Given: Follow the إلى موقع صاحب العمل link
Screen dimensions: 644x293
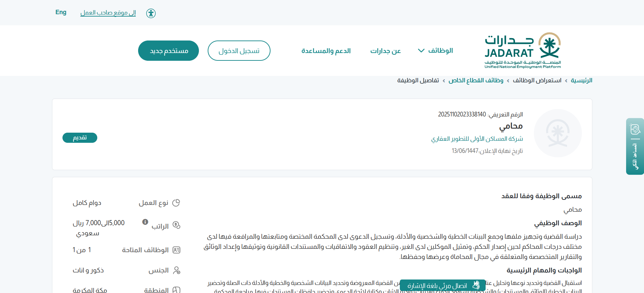Looking at the screenshot, I should click(x=108, y=13).
